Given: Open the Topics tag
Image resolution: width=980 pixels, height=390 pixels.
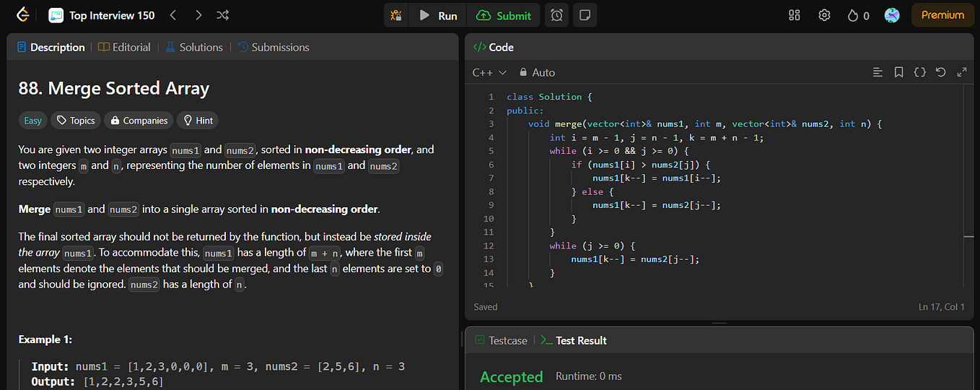Looking at the screenshot, I should tap(76, 121).
